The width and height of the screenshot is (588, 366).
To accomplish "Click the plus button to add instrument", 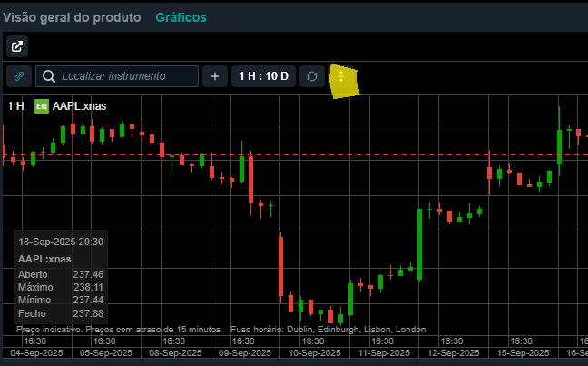I will (x=214, y=76).
